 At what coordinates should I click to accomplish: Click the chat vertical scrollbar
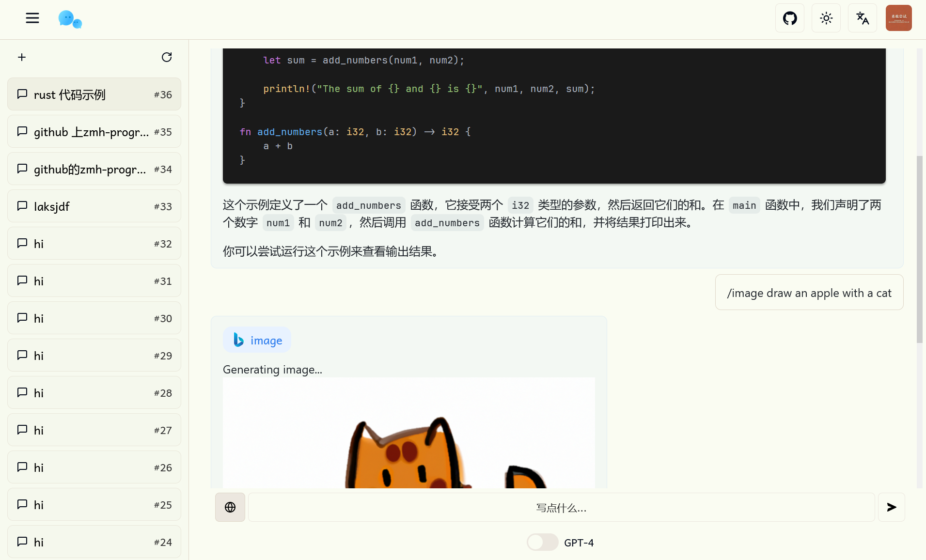point(919,249)
